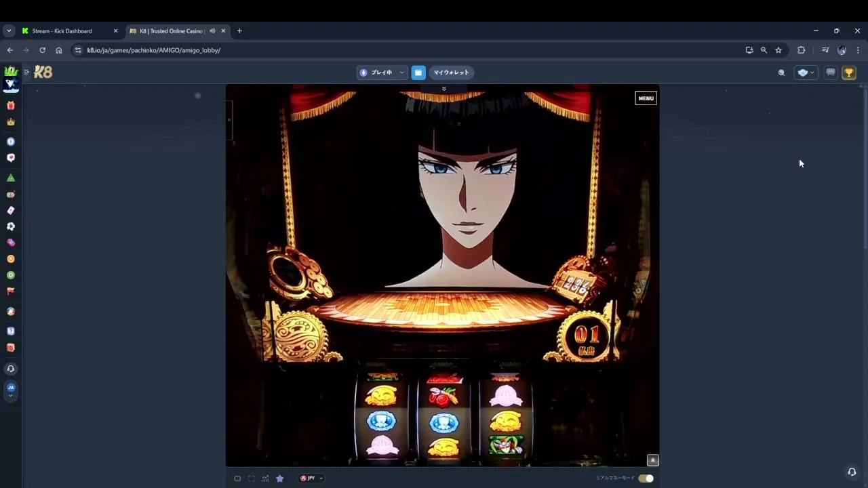Open the masked avatar profile dropdown
868x488 pixels.
point(806,73)
